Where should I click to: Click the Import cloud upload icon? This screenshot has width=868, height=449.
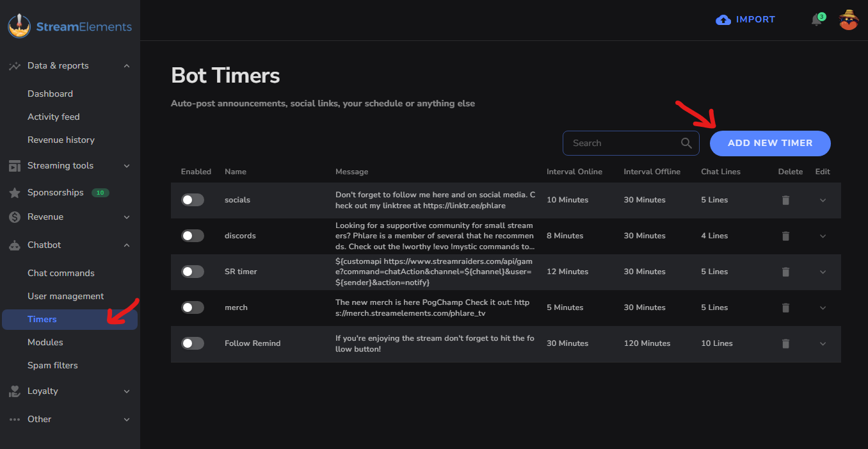(723, 20)
